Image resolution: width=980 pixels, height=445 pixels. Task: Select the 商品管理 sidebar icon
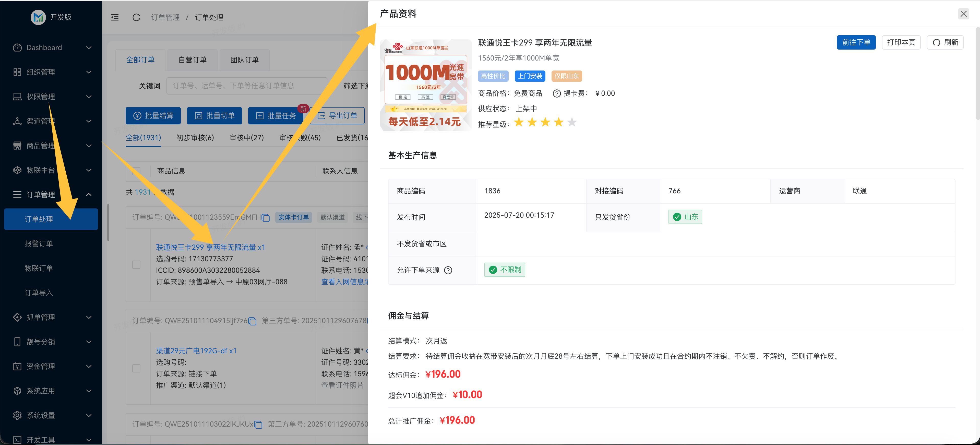tap(18, 145)
